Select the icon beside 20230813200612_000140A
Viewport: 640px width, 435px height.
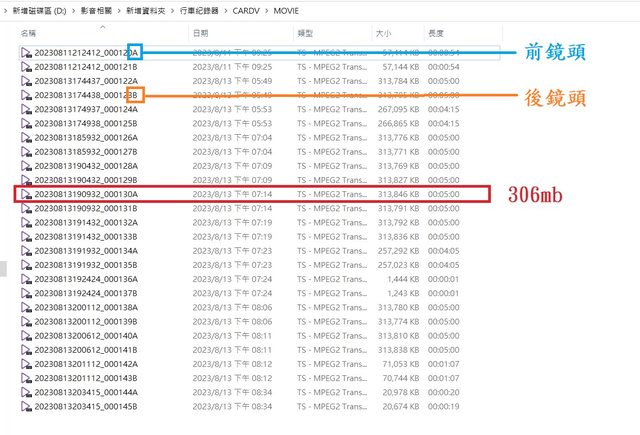click(26, 336)
